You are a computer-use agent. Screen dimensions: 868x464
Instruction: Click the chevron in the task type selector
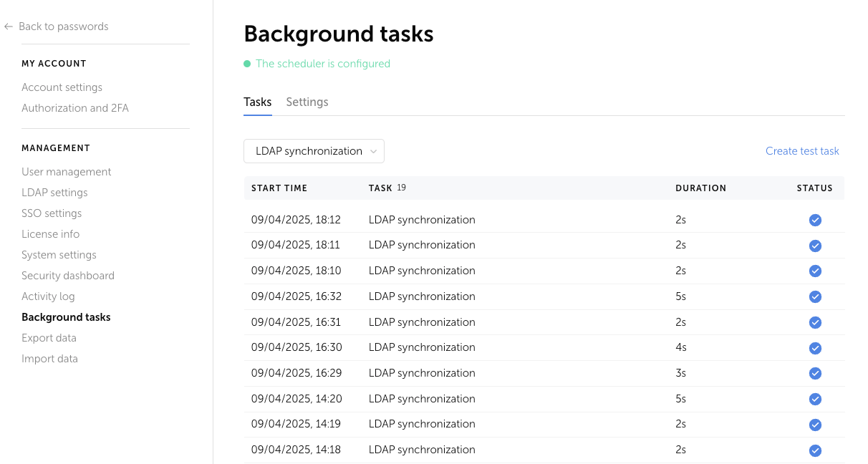(373, 151)
